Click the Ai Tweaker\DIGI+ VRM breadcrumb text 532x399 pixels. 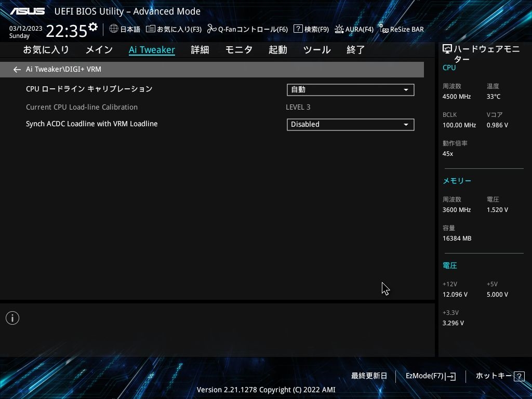(63, 69)
